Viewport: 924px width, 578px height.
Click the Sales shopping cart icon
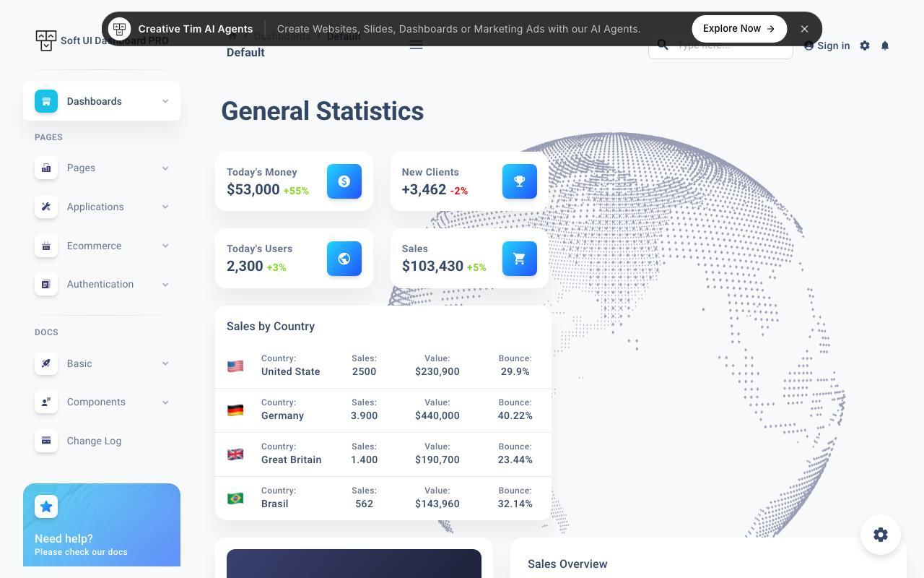click(x=520, y=259)
